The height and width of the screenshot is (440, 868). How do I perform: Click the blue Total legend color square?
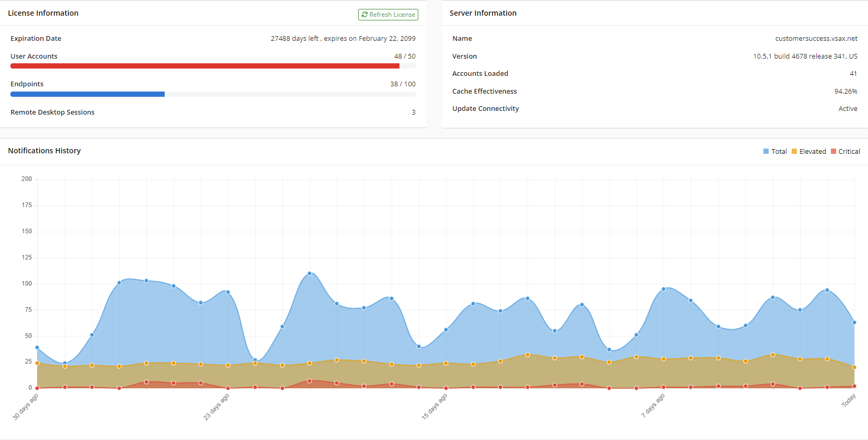(x=766, y=152)
